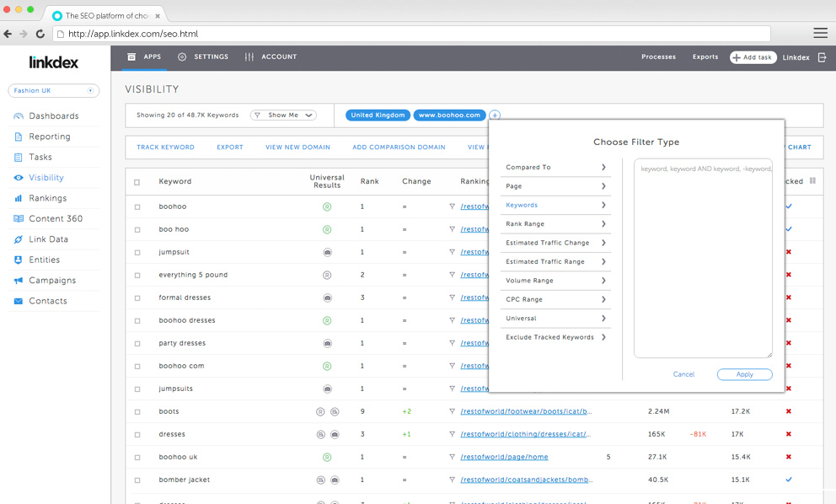
Task: Select the Universal filter type
Action: pos(555,319)
